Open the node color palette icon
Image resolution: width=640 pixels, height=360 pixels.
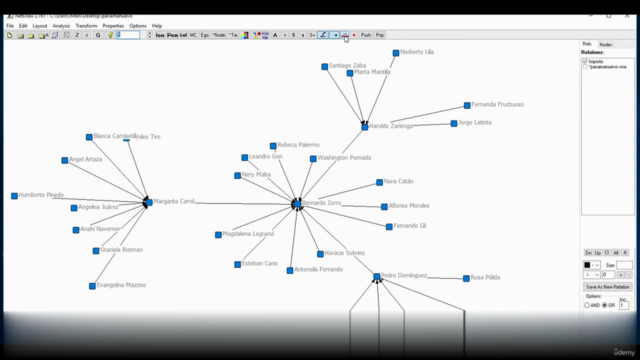tap(246, 35)
